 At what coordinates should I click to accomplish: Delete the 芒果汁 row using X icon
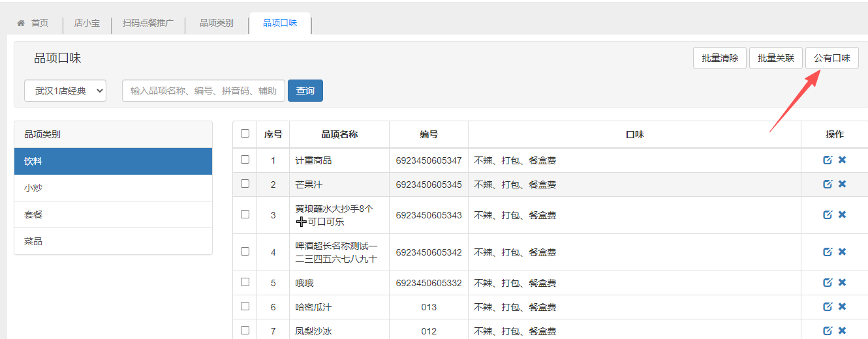[x=842, y=184]
